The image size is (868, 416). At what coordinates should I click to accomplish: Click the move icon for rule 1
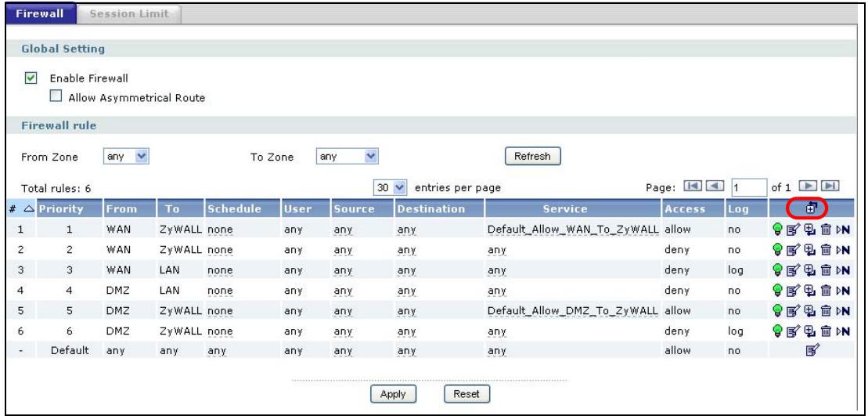click(x=842, y=230)
